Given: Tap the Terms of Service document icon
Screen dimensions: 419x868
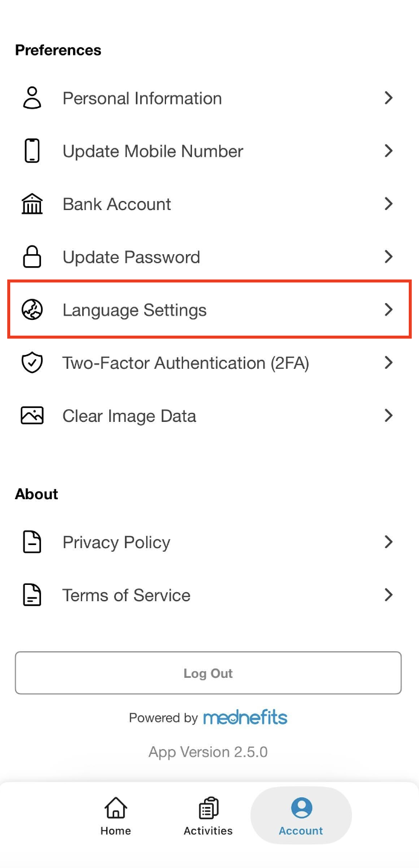Looking at the screenshot, I should [32, 595].
